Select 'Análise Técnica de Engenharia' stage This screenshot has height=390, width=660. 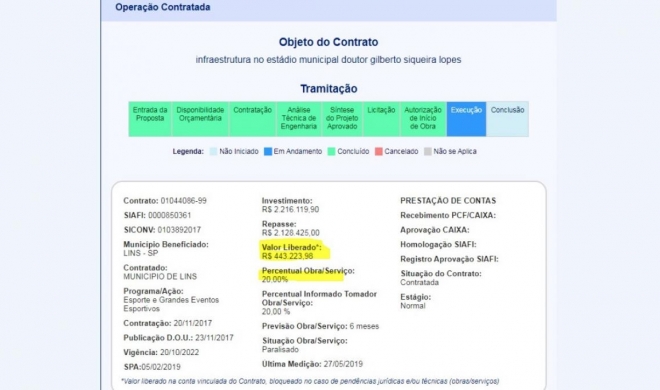299,119
